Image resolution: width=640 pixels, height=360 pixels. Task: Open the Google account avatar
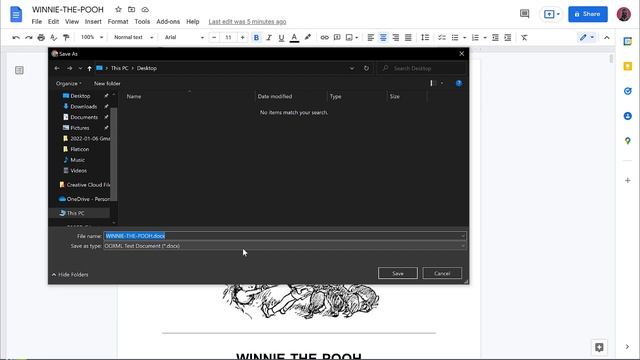[624, 14]
